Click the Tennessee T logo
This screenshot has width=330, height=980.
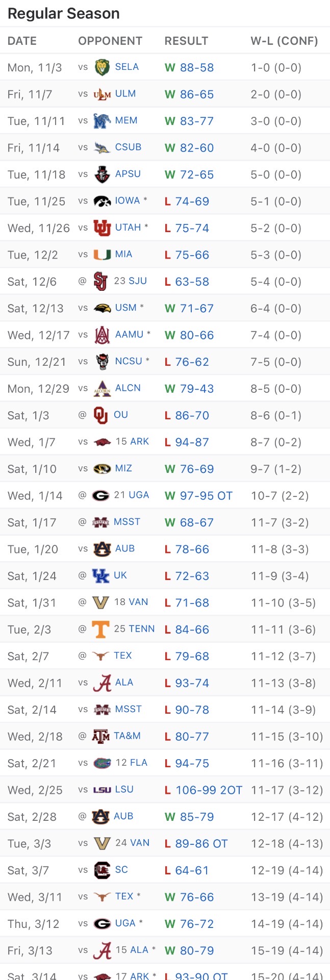coord(101,630)
